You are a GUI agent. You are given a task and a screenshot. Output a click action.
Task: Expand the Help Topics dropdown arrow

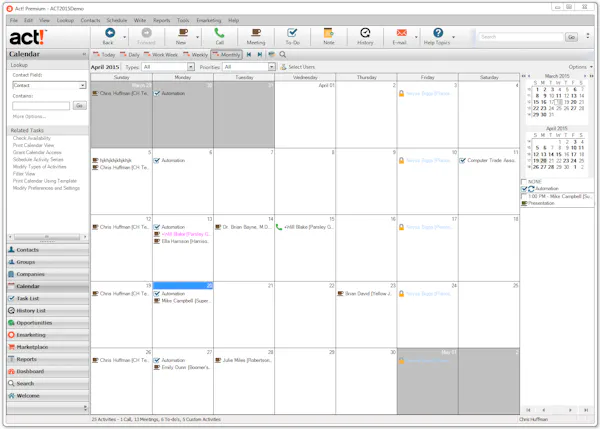click(453, 37)
